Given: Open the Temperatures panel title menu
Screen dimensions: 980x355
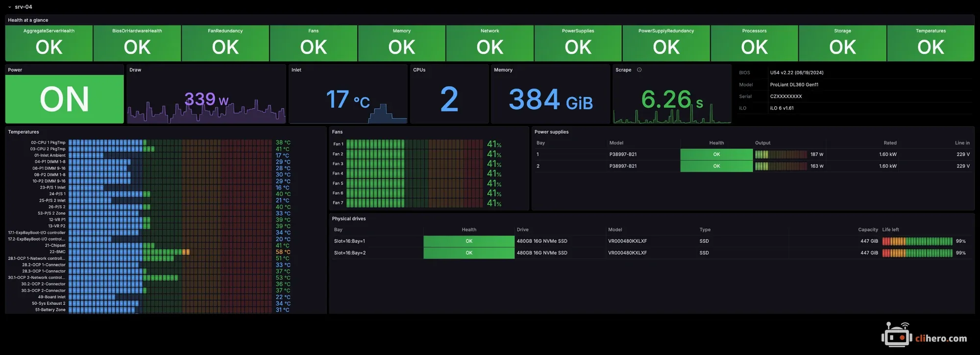Looking at the screenshot, I should click(24, 132).
